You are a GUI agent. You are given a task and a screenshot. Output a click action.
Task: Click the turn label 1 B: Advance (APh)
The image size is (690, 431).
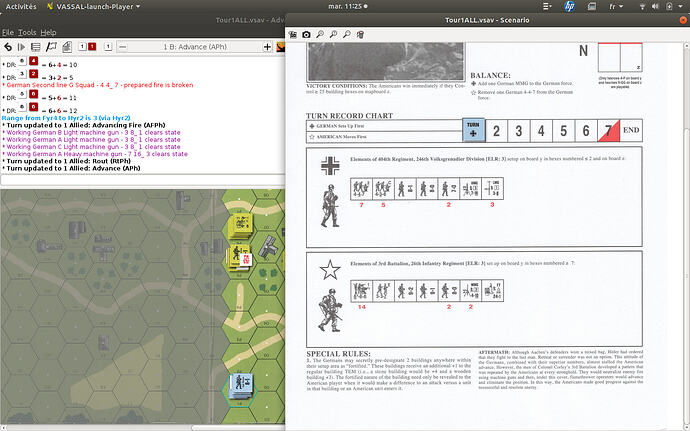pos(195,47)
